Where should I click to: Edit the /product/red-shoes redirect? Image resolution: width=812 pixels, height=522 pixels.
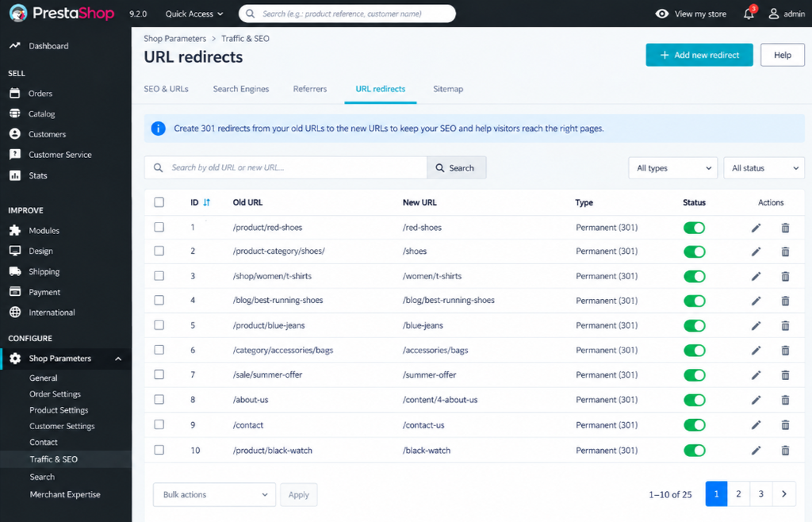(756, 228)
